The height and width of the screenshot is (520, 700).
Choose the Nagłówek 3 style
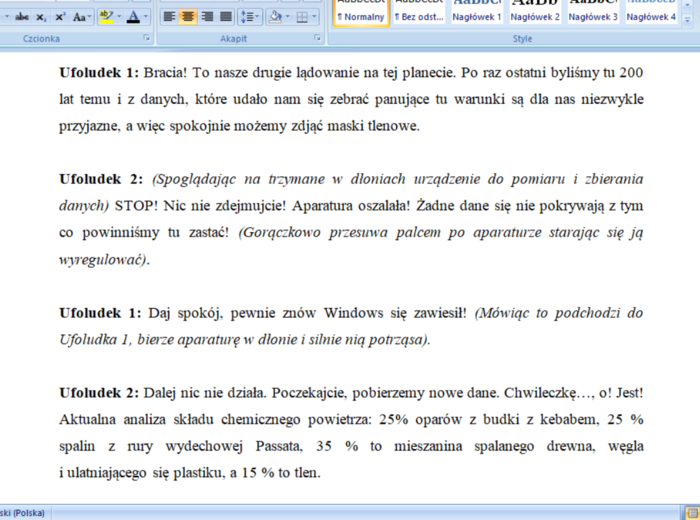click(x=593, y=14)
